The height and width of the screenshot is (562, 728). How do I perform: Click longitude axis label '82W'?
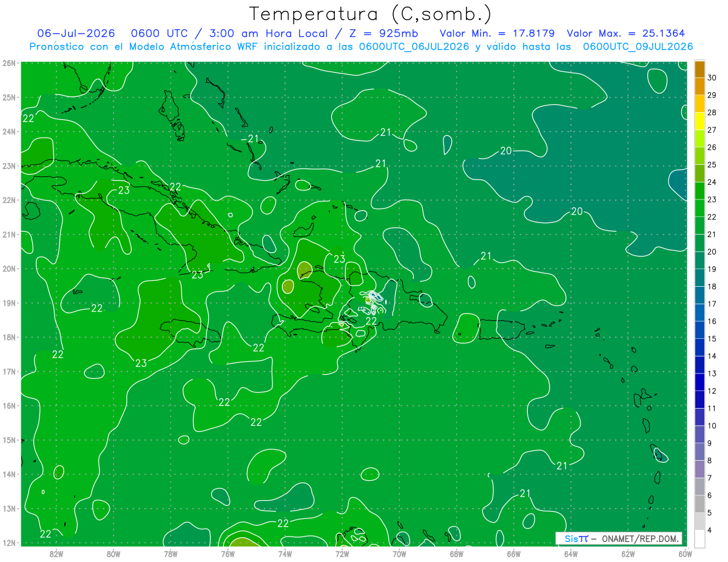point(56,554)
